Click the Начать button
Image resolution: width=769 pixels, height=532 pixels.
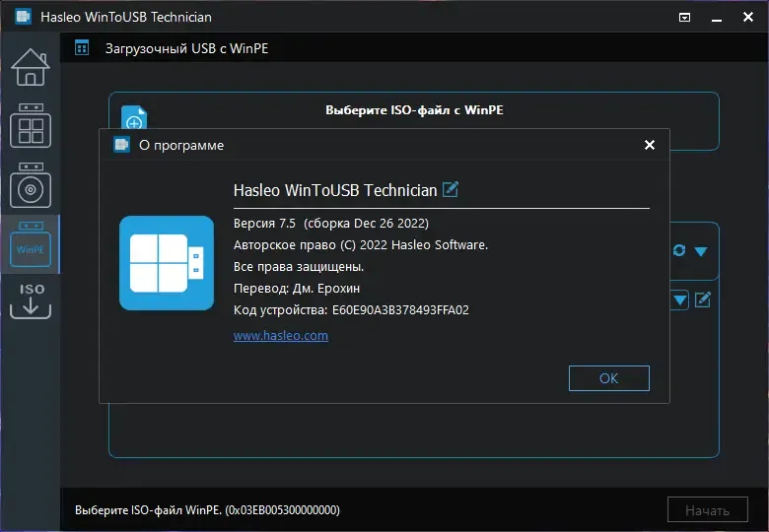[x=707, y=509]
